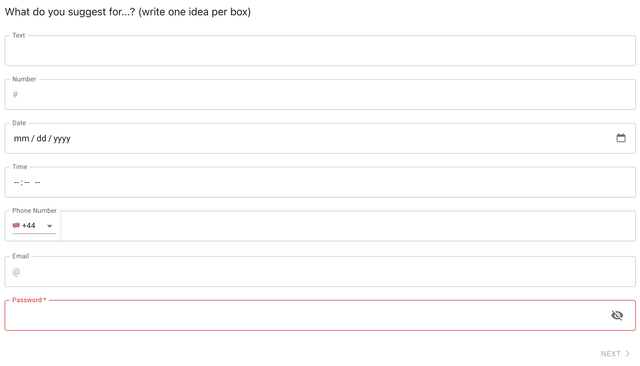The width and height of the screenshot is (640, 366).
Task: Expand the +44 country code dropdown
Action: (x=34, y=226)
